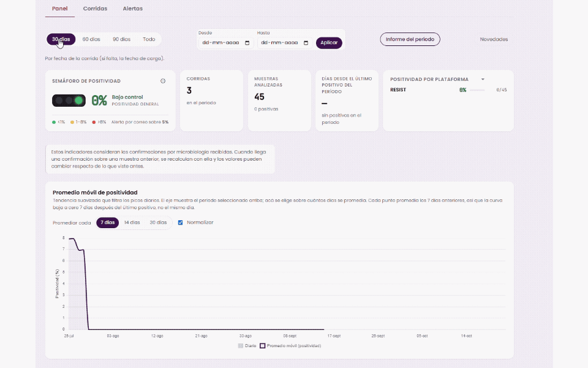
Task: Switch to the Panel tab
Action: pyautogui.click(x=59, y=9)
